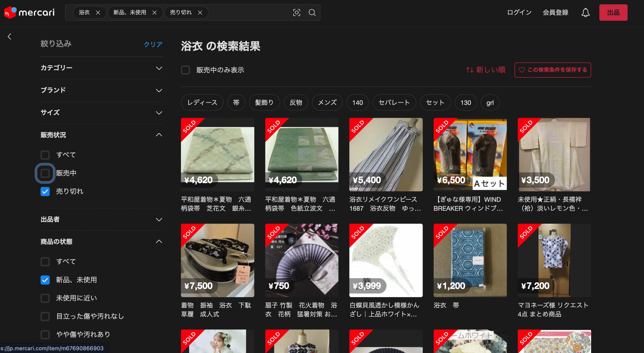Click the heart icon in save search button

coord(522,70)
